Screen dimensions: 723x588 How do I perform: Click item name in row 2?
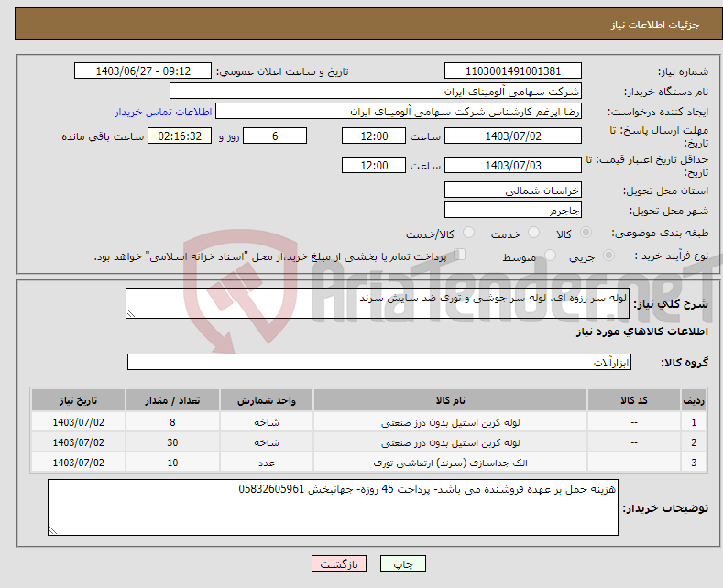coord(451,442)
